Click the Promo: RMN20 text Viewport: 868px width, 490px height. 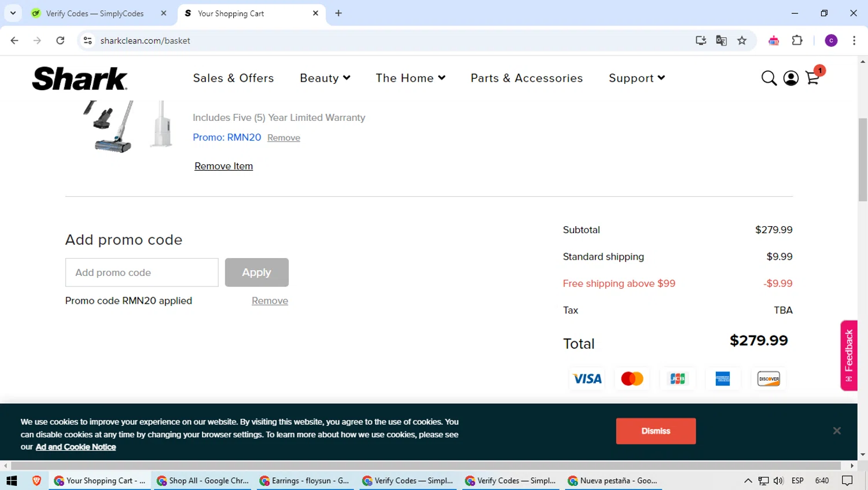tap(227, 137)
